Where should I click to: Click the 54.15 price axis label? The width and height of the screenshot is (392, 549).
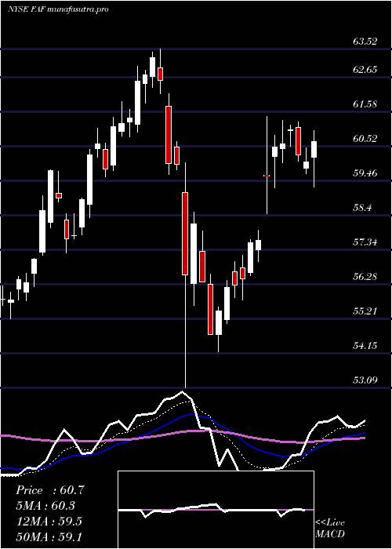coord(365,346)
